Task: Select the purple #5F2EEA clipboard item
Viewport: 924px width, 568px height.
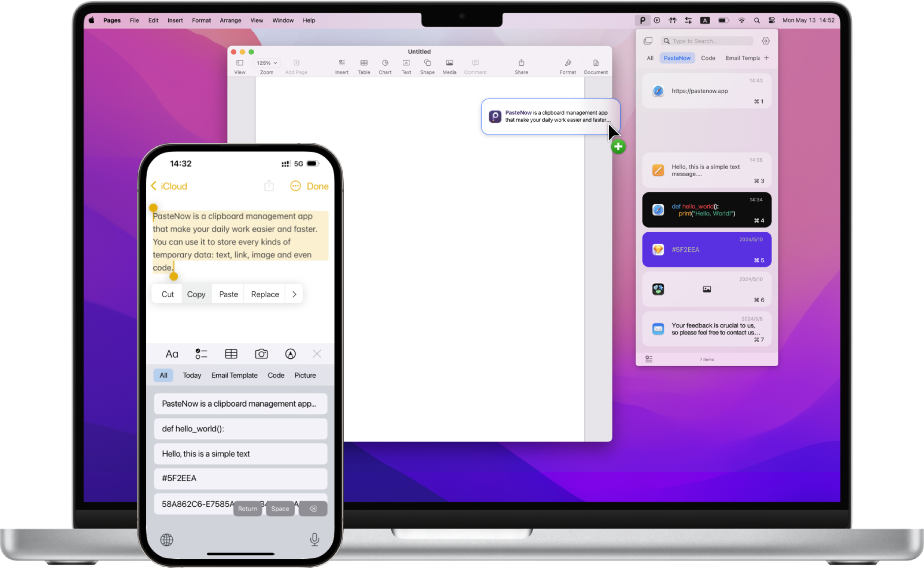Action: click(706, 249)
